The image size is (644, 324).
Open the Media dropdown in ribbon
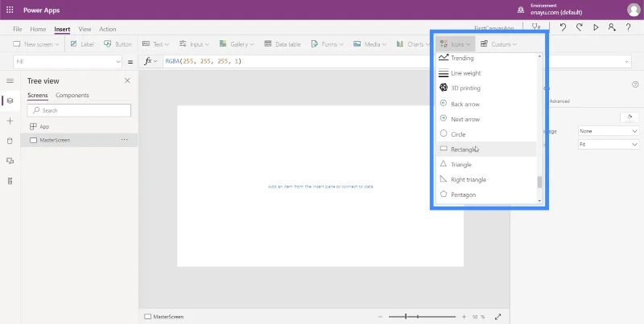point(369,44)
